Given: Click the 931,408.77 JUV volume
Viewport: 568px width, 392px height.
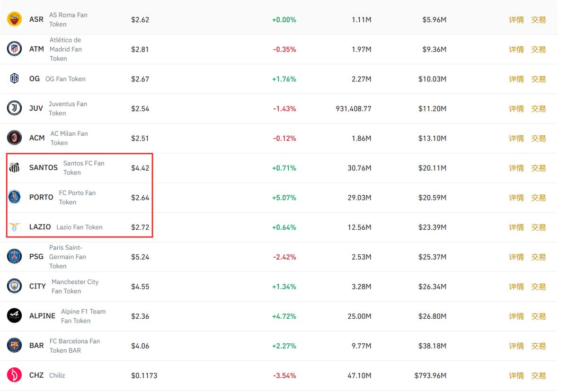Looking at the screenshot, I should (x=354, y=109).
